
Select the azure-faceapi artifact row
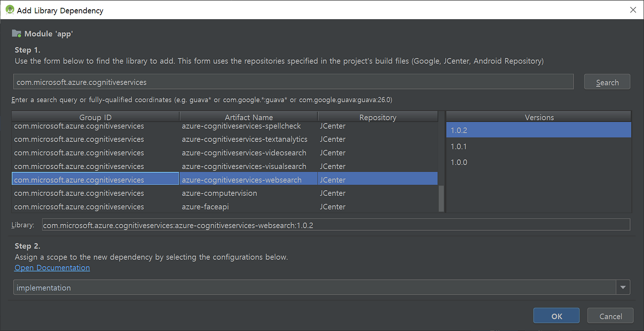205,206
